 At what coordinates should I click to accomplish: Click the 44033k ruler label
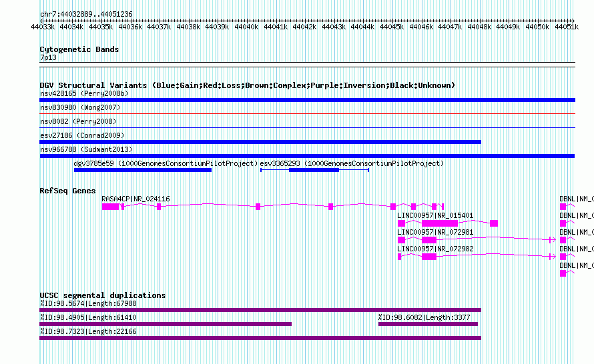coord(43,27)
